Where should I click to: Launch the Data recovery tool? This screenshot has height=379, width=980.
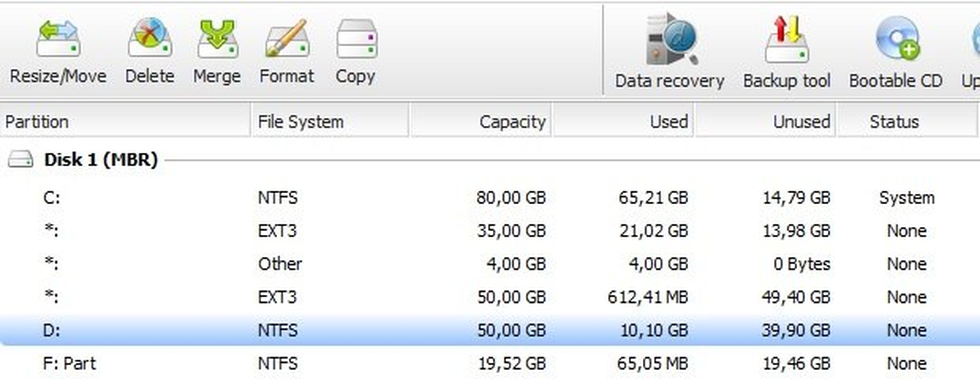672,39
